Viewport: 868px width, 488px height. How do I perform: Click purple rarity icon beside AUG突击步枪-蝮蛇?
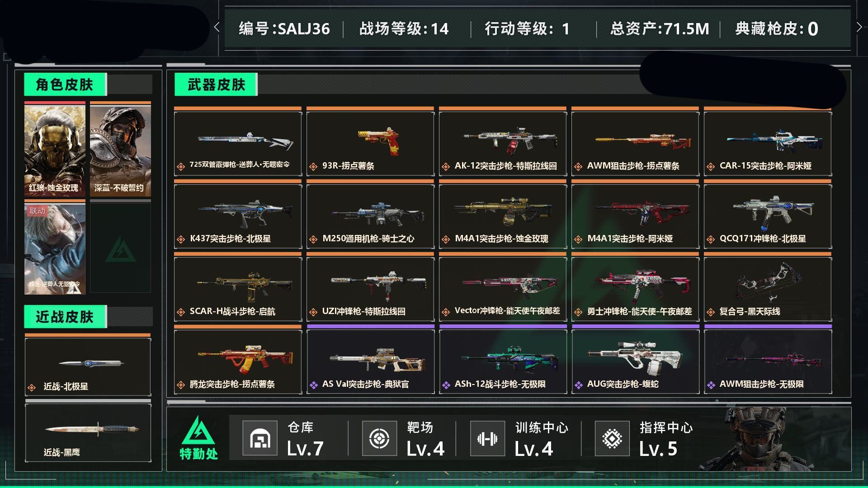(x=578, y=385)
